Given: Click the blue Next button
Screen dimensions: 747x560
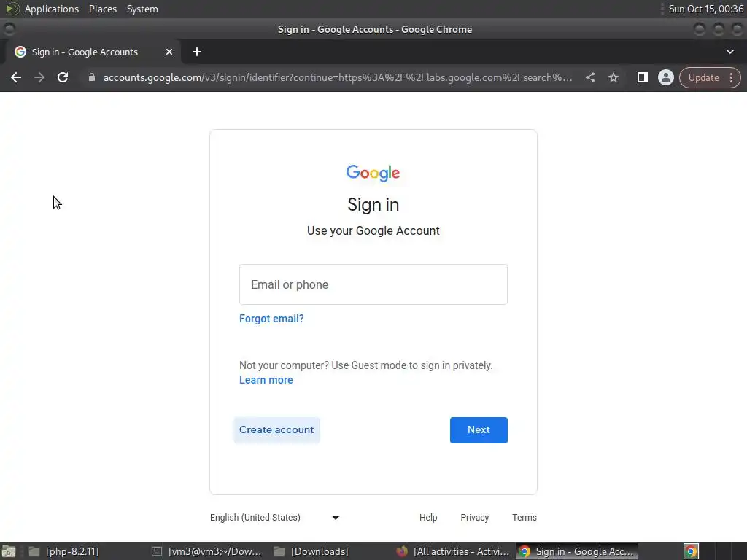Looking at the screenshot, I should click(x=479, y=430).
